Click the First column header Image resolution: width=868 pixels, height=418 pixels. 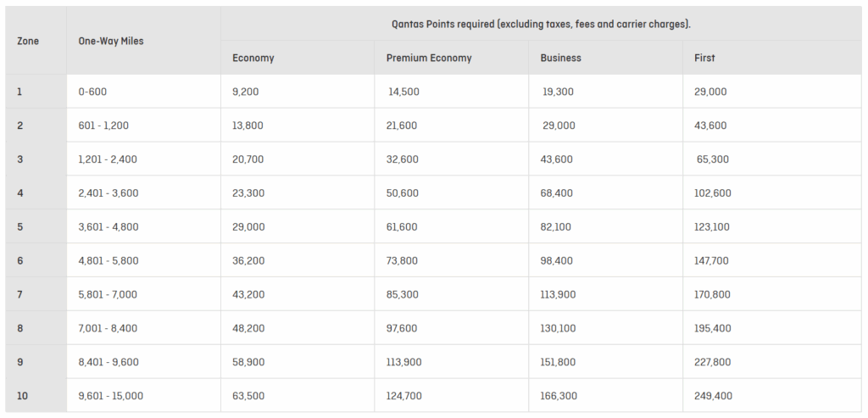click(x=704, y=58)
